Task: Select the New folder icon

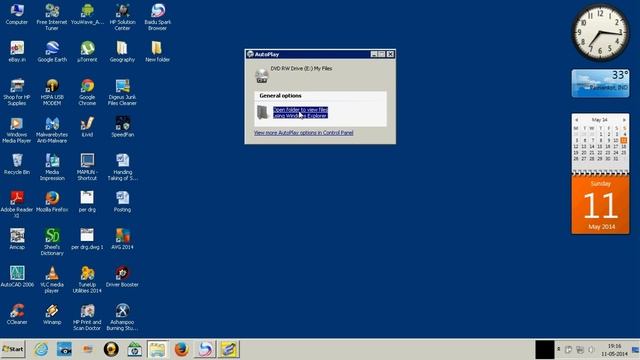Action: pos(158,51)
